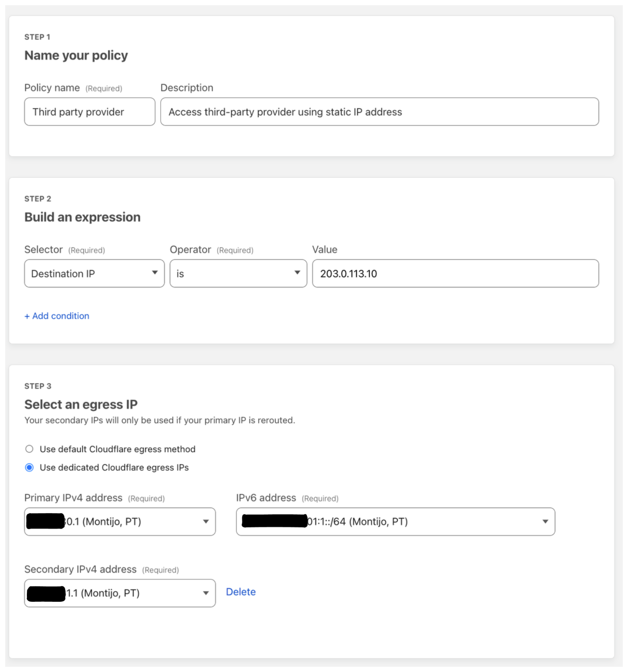Screen dimensions: 628x672
Task: Open the IPv6 address dropdown
Action: click(x=395, y=522)
